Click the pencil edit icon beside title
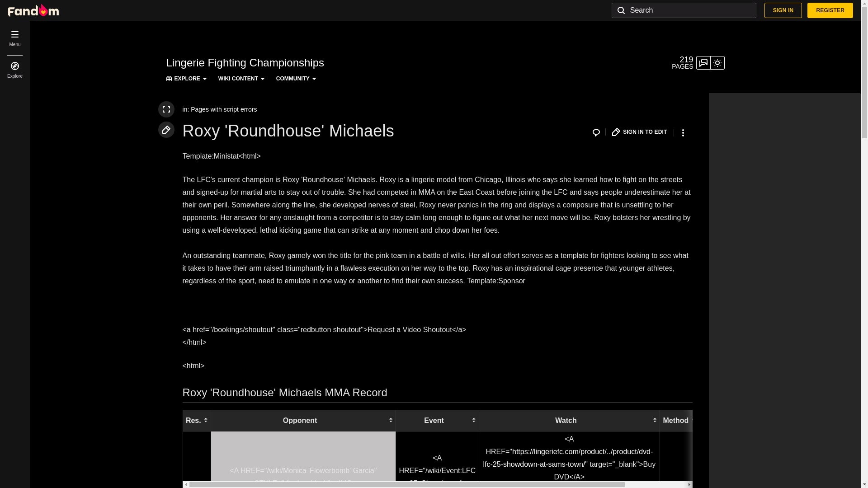This screenshot has width=868, height=488. (166, 130)
